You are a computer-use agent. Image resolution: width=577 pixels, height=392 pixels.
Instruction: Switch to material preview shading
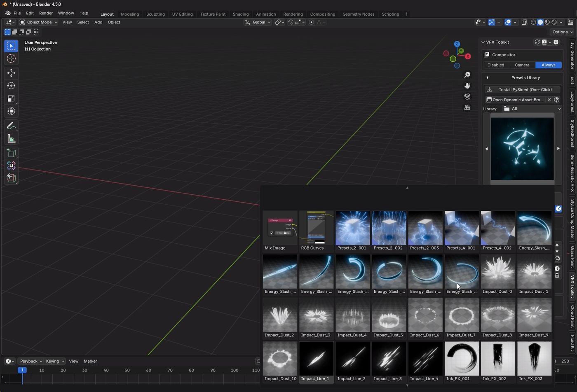(547, 22)
